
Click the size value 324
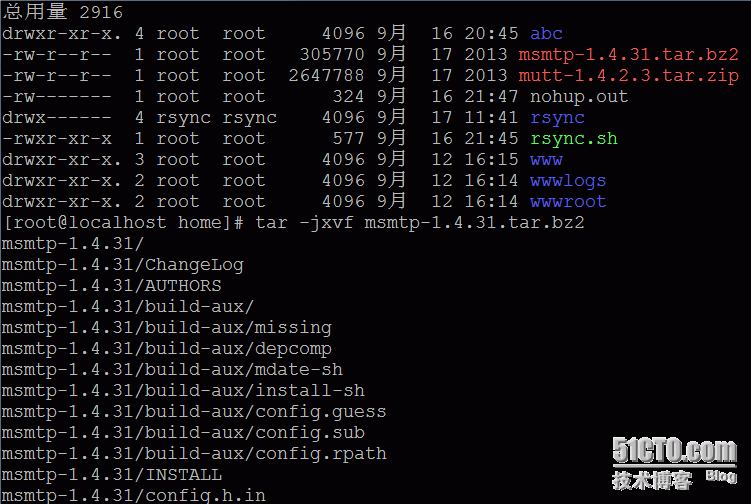pyautogui.click(x=348, y=97)
